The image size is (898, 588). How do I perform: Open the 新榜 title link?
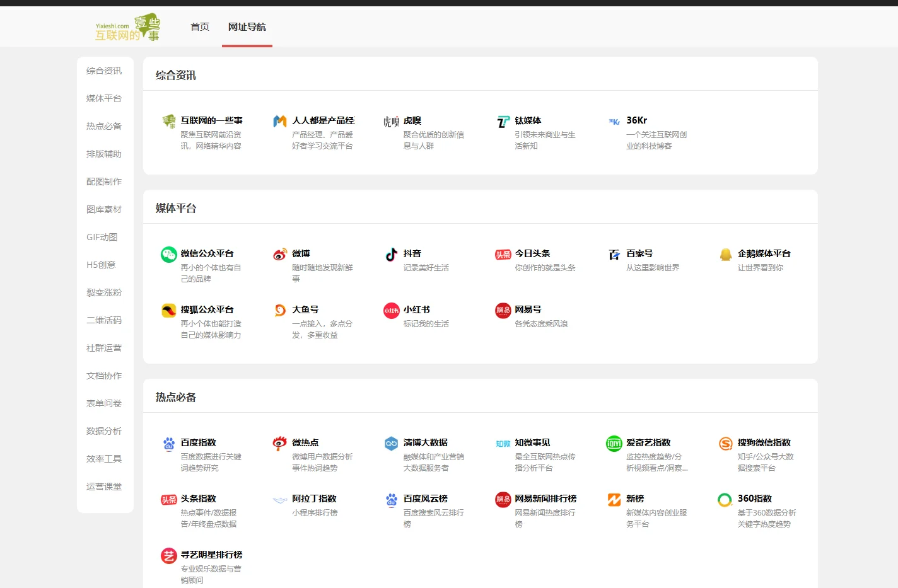click(635, 499)
